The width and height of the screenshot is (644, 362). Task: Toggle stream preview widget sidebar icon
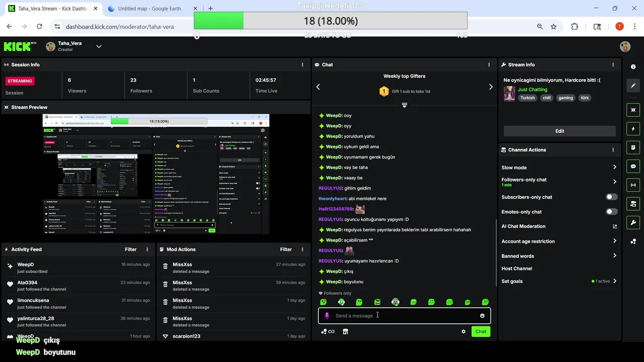tap(633, 110)
